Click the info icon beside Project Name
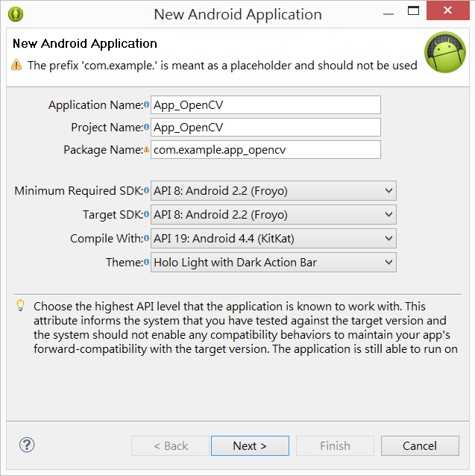Screen dimensions: 475x476 (146, 127)
